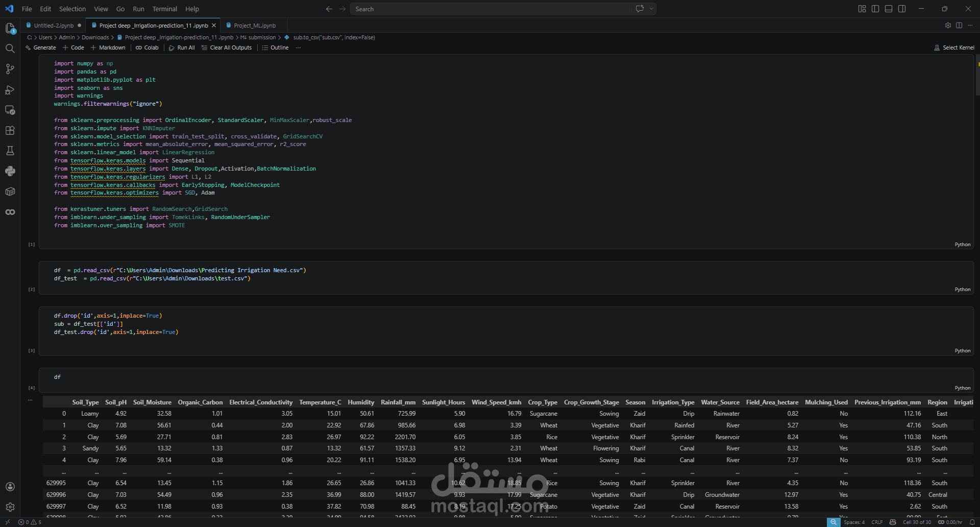Add a new Code cell
Viewport: 980px width, 527px height.
(73, 47)
